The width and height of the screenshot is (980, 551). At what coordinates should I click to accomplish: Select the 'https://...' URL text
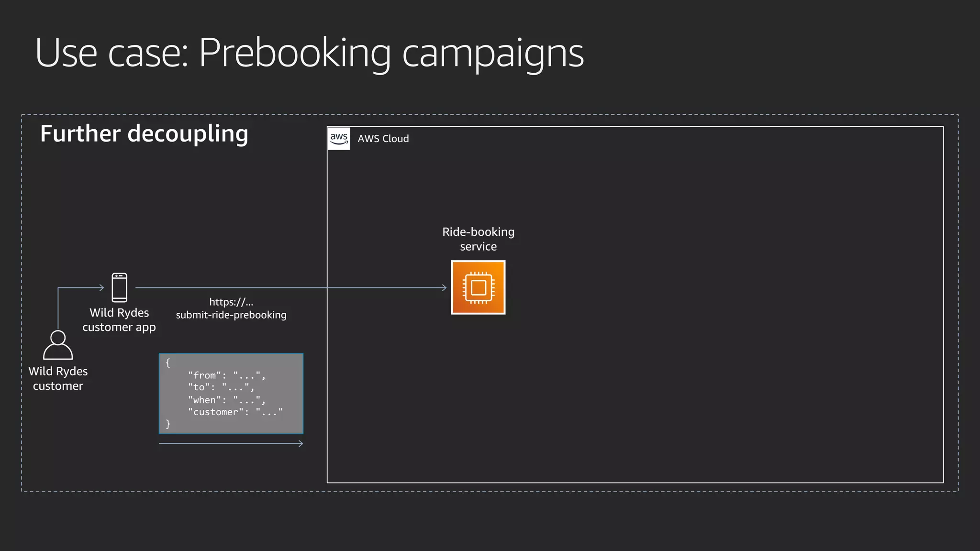click(x=231, y=302)
